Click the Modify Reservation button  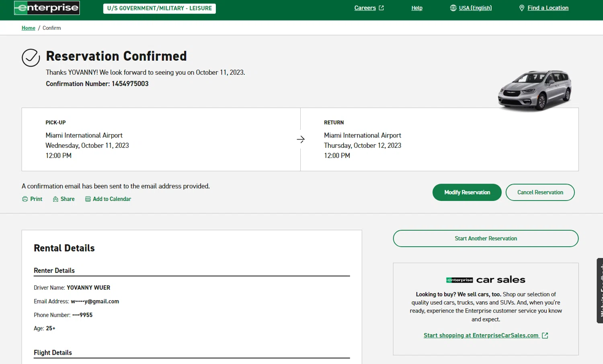[467, 192]
